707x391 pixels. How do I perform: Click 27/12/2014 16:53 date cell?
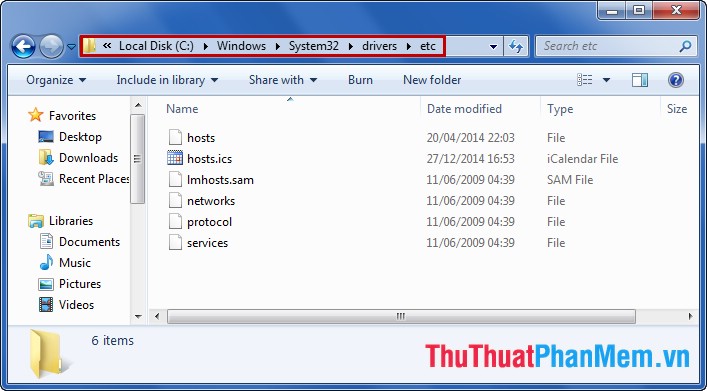(x=470, y=159)
